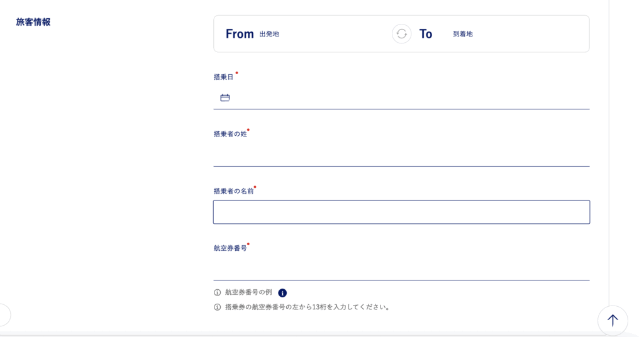
Task: Click the partial circular button at the left edge
Action: click(x=4, y=315)
